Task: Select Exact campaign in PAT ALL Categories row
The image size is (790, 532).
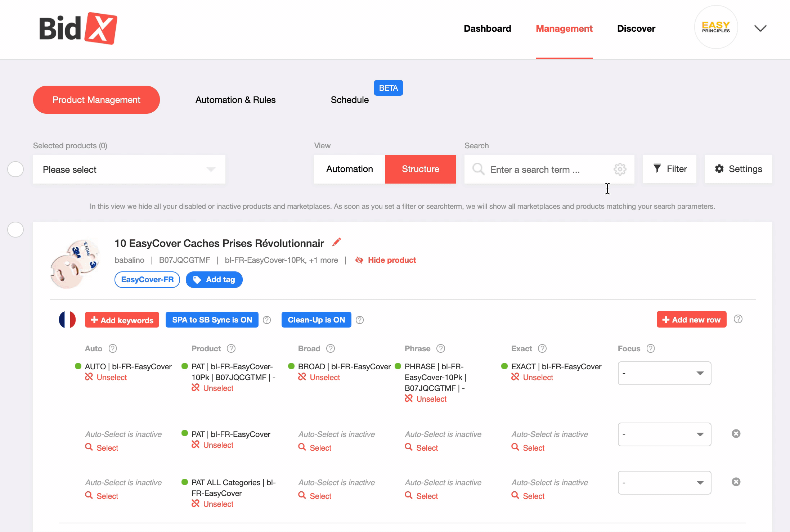Action: pos(528,496)
